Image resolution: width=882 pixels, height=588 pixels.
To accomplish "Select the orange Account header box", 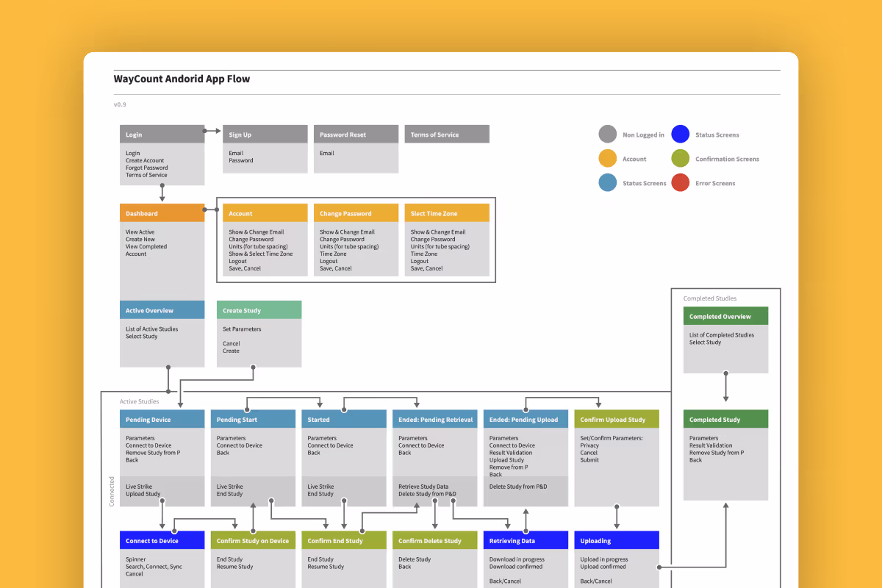I will tap(265, 213).
